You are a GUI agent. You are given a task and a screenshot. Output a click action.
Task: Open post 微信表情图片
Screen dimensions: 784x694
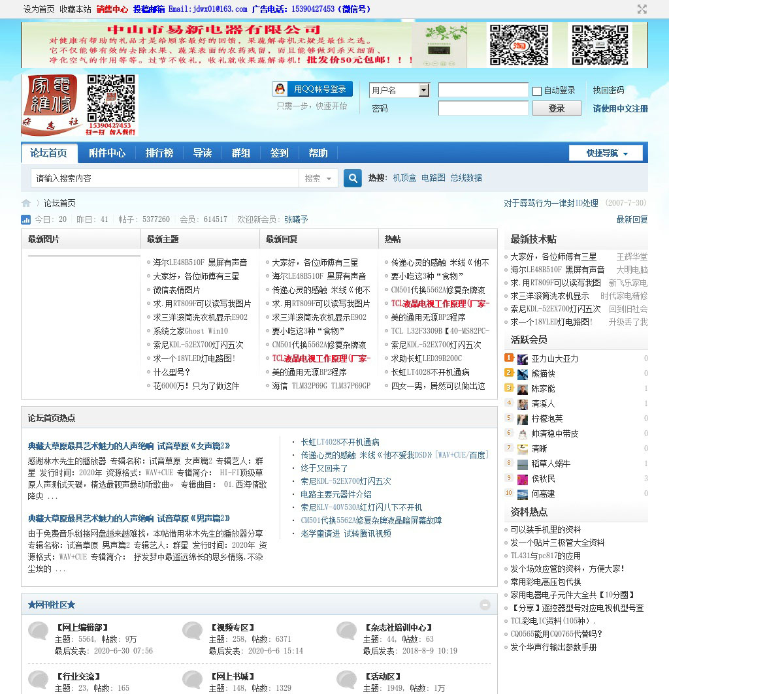click(x=176, y=290)
